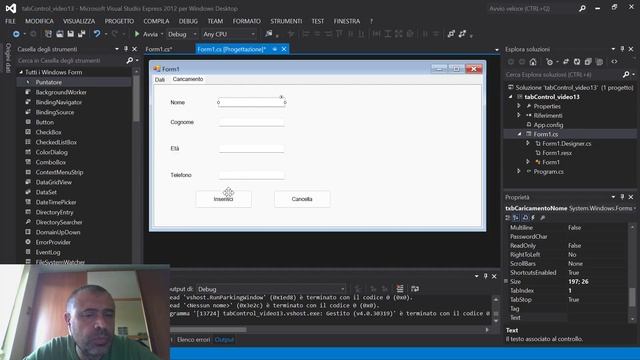Click View Code icon in Esplora soluzioni toolbar

(614, 62)
